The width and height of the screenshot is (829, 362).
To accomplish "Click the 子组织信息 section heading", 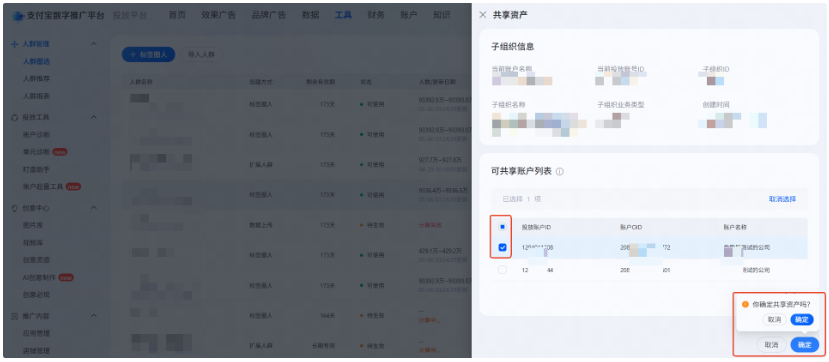I will coord(513,47).
